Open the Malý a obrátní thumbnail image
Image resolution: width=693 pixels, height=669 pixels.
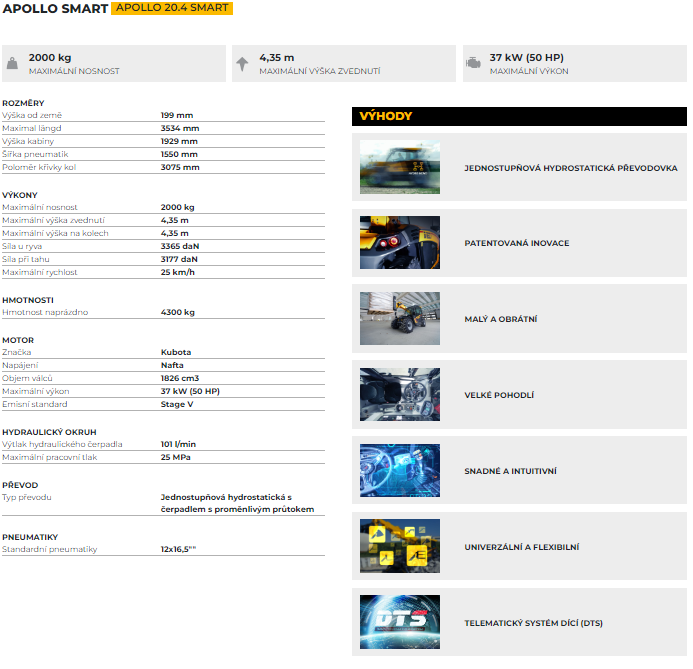pyautogui.click(x=400, y=319)
